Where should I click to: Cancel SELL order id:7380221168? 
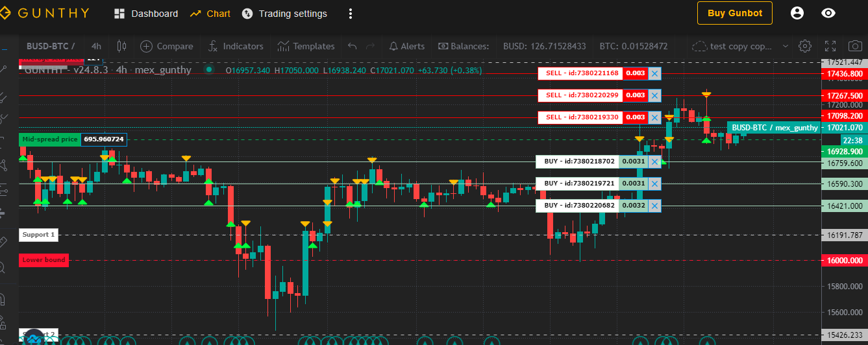654,73
